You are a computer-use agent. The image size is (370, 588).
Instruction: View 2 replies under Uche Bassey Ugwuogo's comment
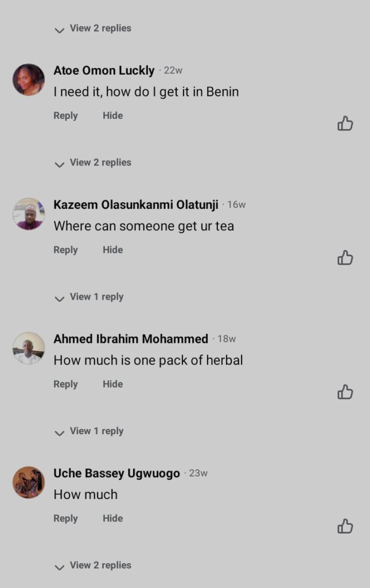94,566
